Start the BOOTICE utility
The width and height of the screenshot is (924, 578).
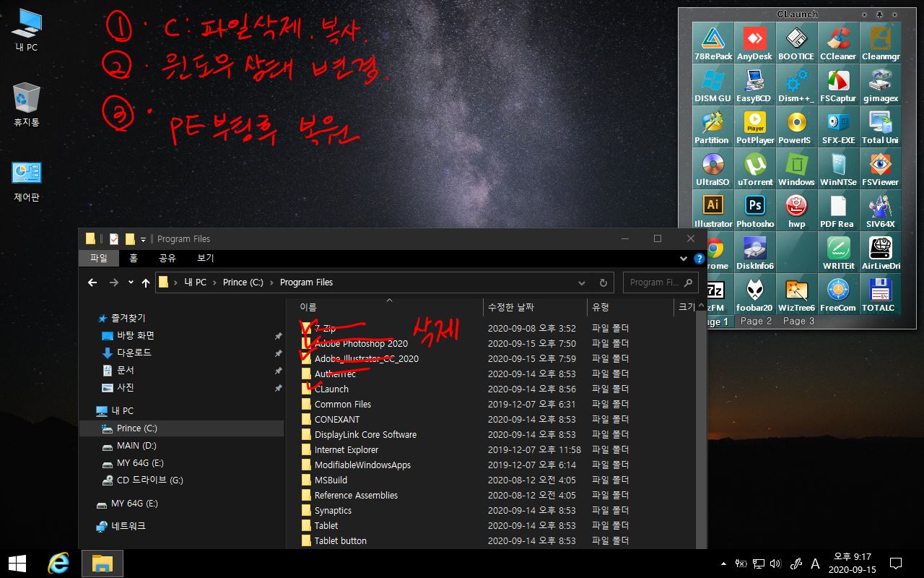797,43
